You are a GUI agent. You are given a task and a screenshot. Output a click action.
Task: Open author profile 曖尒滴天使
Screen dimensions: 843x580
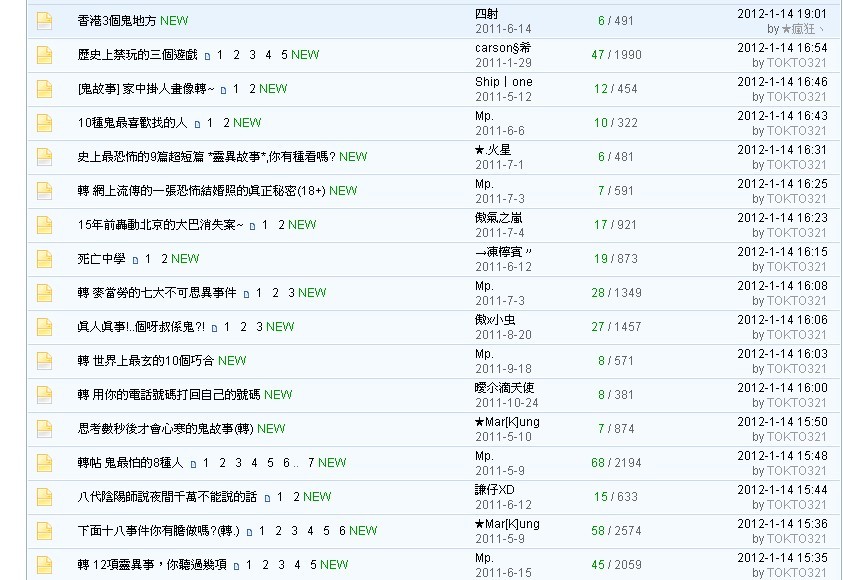pyautogui.click(x=504, y=388)
